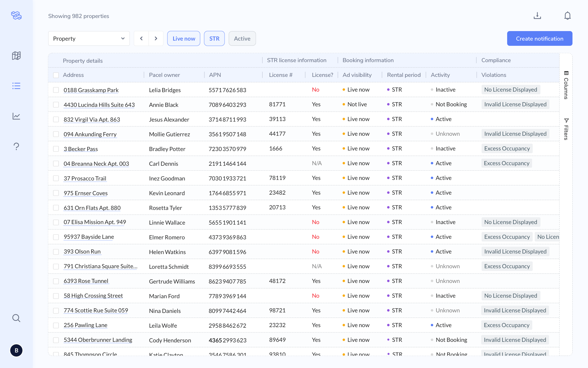588x368 pixels.
Task: Open the help section
Action: [16, 146]
